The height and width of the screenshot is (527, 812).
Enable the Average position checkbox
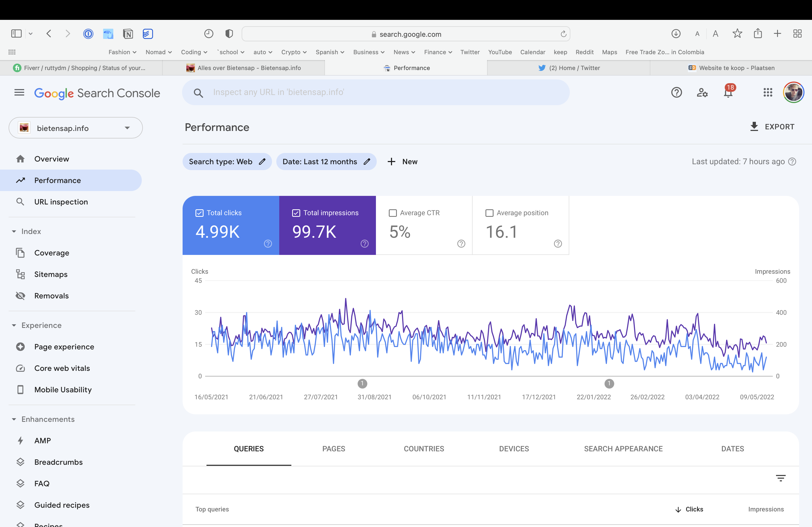489,213
